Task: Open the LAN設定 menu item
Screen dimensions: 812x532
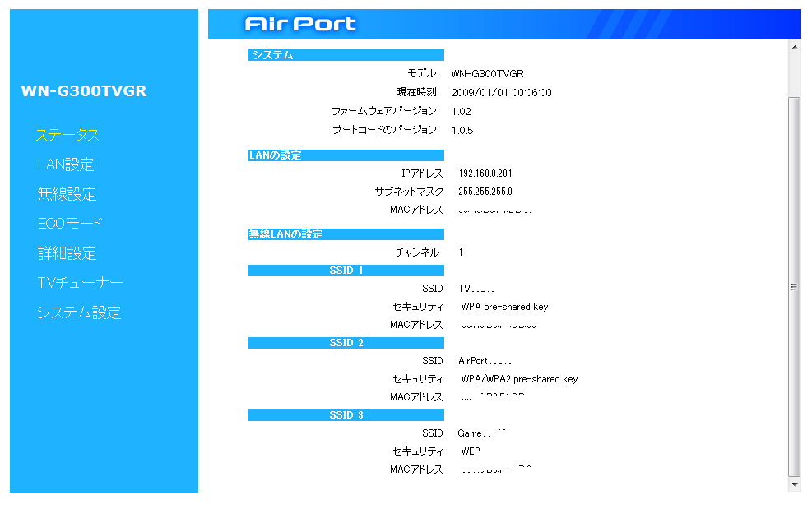Action: (66, 164)
